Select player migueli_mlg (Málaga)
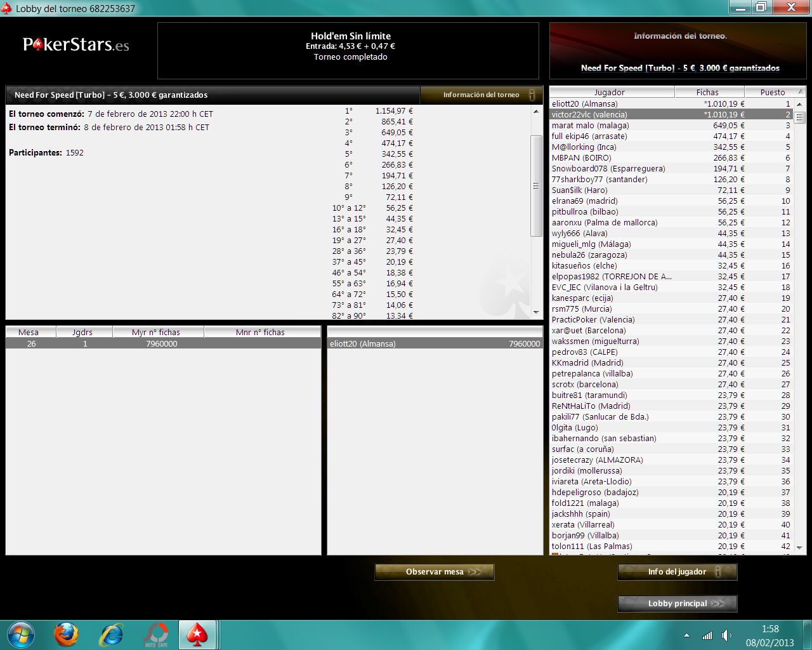The width and height of the screenshot is (812, 650). tap(671, 244)
